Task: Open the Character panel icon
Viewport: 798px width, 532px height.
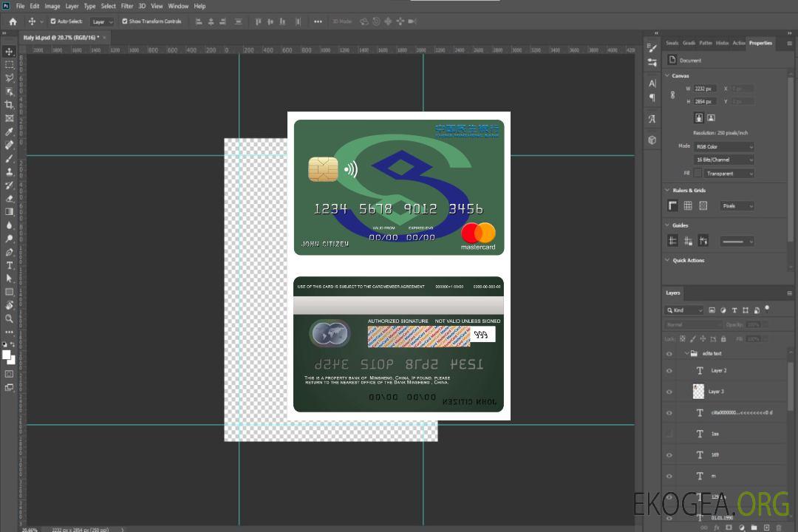Action: (652, 83)
